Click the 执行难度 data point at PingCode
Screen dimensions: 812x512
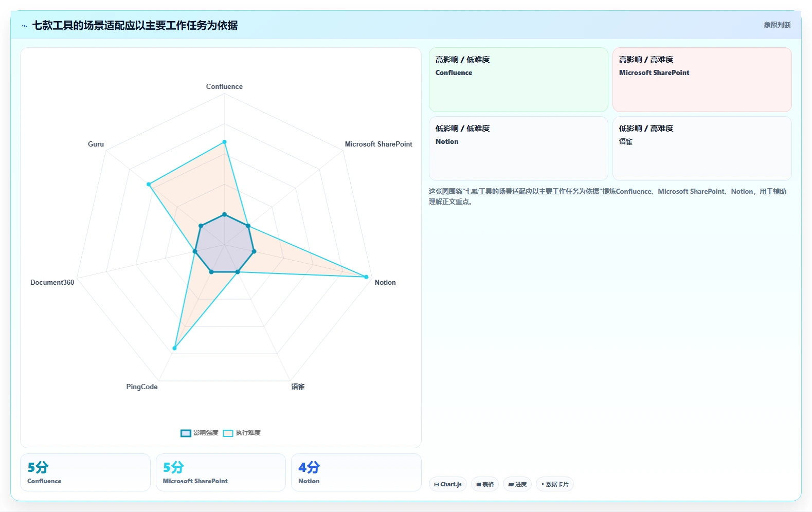point(174,348)
